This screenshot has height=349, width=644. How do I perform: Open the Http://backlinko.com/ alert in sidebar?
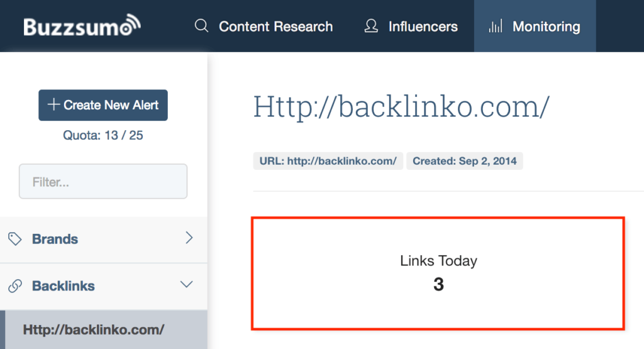(94, 330)
